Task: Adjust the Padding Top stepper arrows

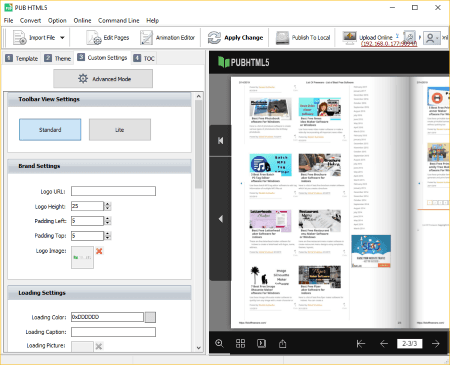Action: [108, 236]
